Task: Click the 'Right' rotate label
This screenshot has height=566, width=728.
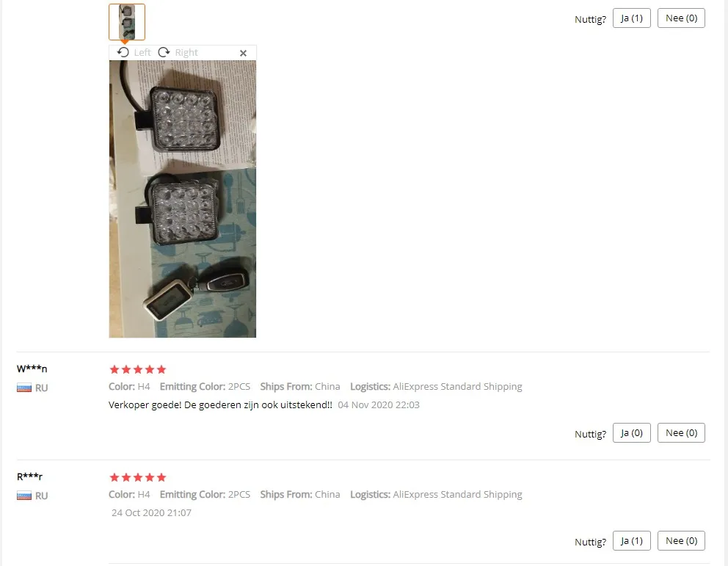Action: click(186, 52)
